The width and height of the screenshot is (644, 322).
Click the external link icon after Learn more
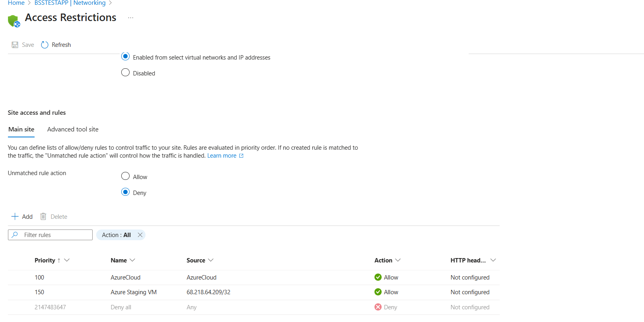pos(241,156)
